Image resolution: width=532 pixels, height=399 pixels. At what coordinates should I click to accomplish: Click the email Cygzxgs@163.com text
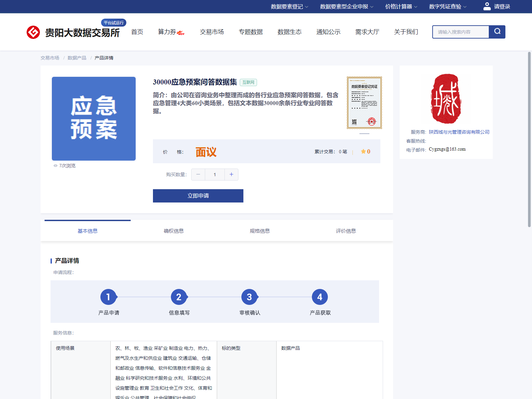[447, 149]
